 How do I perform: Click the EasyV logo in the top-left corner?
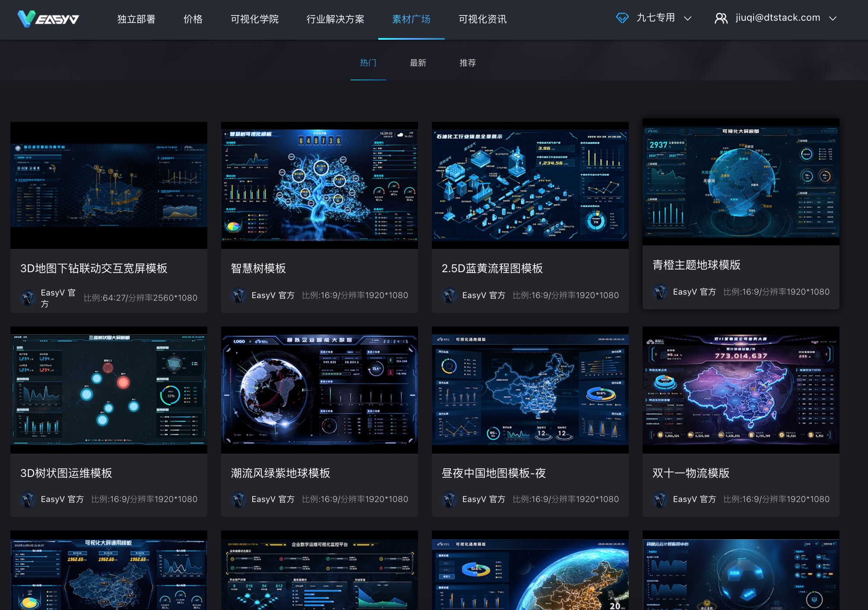click(48, 19)
